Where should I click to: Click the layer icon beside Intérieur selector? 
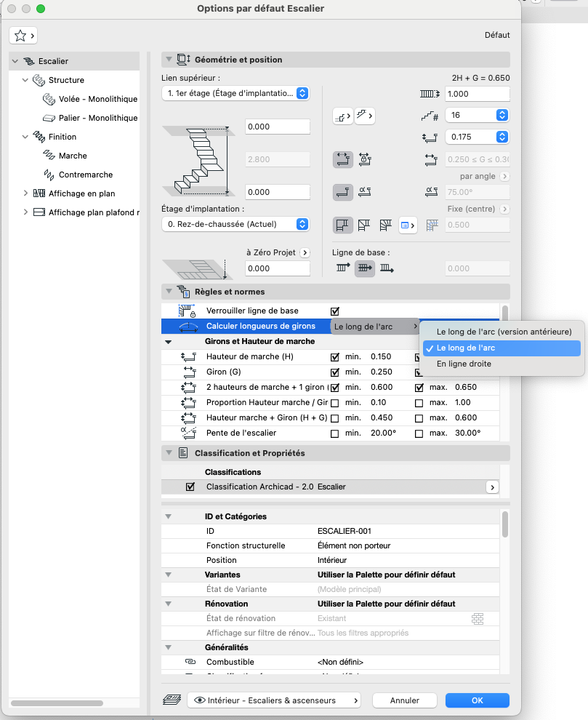pyautogui.click(x=172, y=700)
